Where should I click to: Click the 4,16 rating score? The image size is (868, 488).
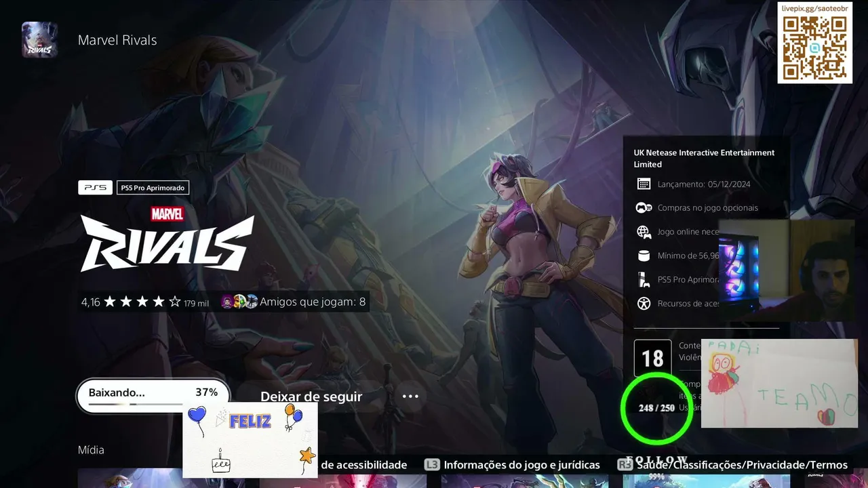pyautogui.click(x=90, y=302)
